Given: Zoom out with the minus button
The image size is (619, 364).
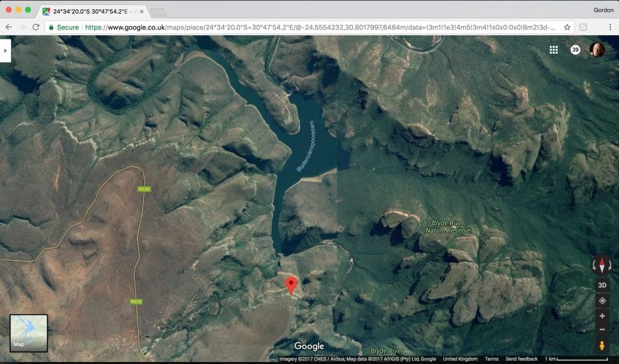Looking at the screenshot, I should [x=602, y=329].
